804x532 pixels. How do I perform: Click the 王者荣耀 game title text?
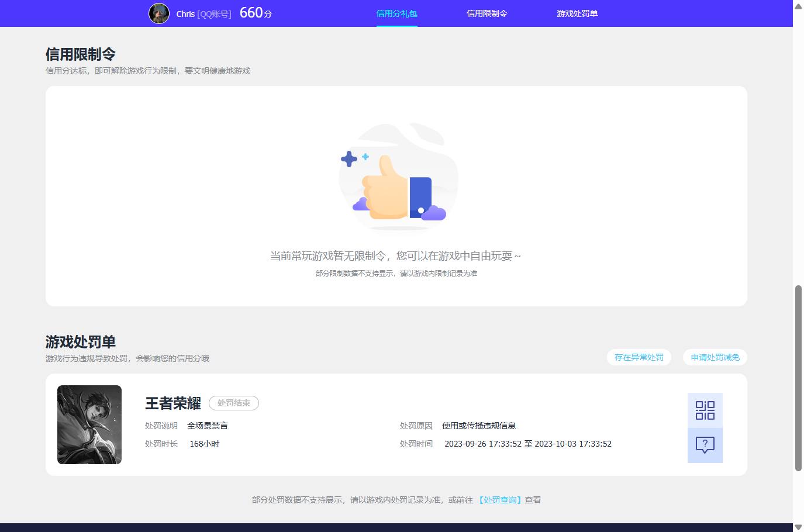pos(172,403)
